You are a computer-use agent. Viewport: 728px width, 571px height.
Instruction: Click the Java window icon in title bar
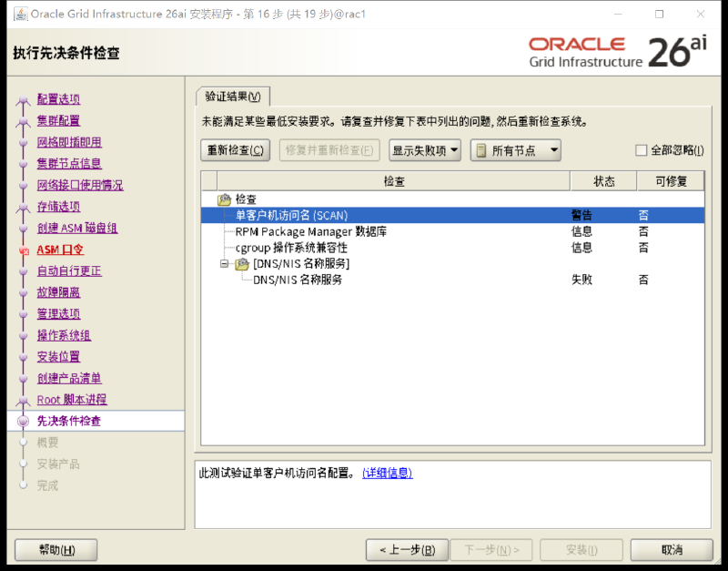pyautogui.click(x=20, y=14)
